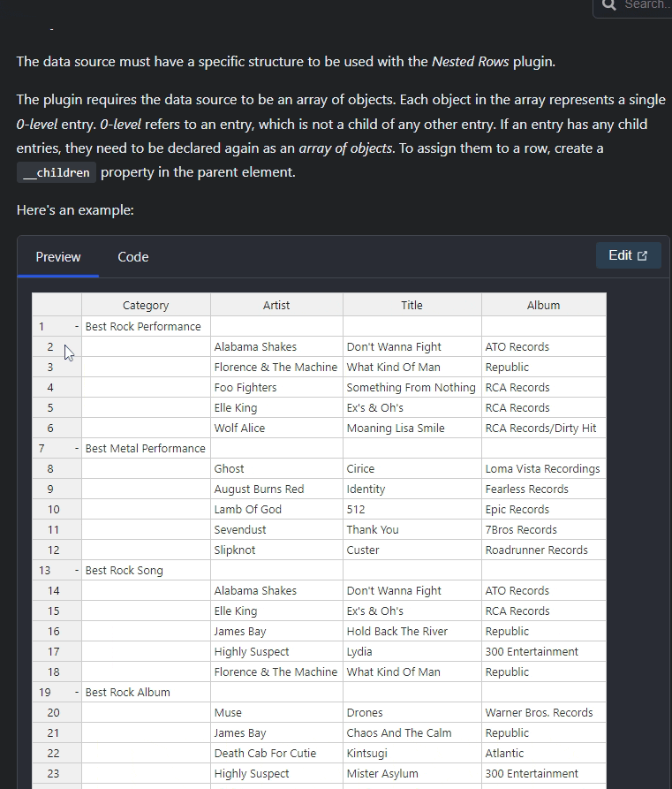
Task: Click the RCA Records/Dirty Hit album cell
Action: (x=544, y=429)
